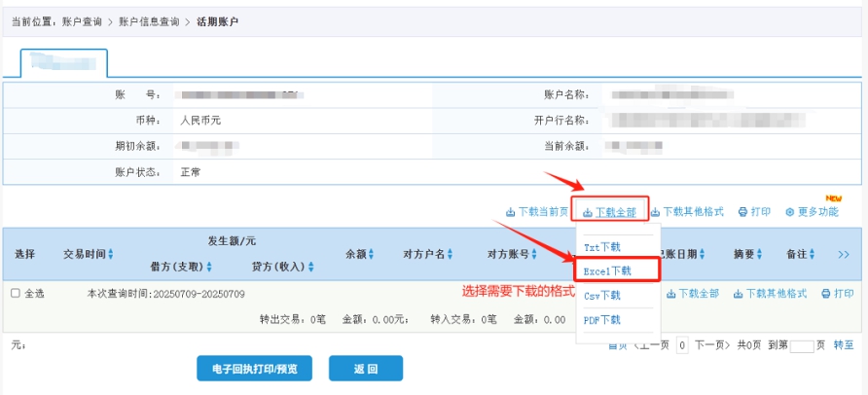Open the 更多功能 gear menu
The height and width of the screenshot is (395, 868).
(x=812, y=212)
